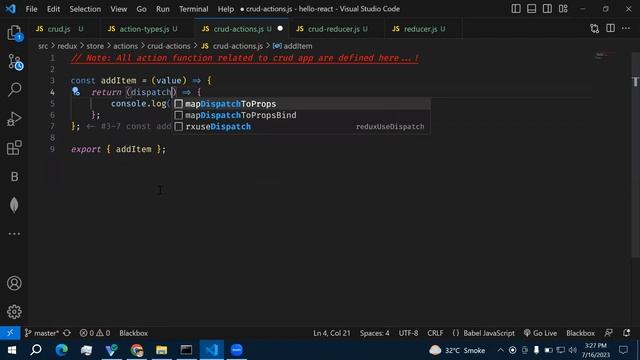This screenshot has height=360, width=640.
Task: Open the Extensions view
Action: point(14,148)
